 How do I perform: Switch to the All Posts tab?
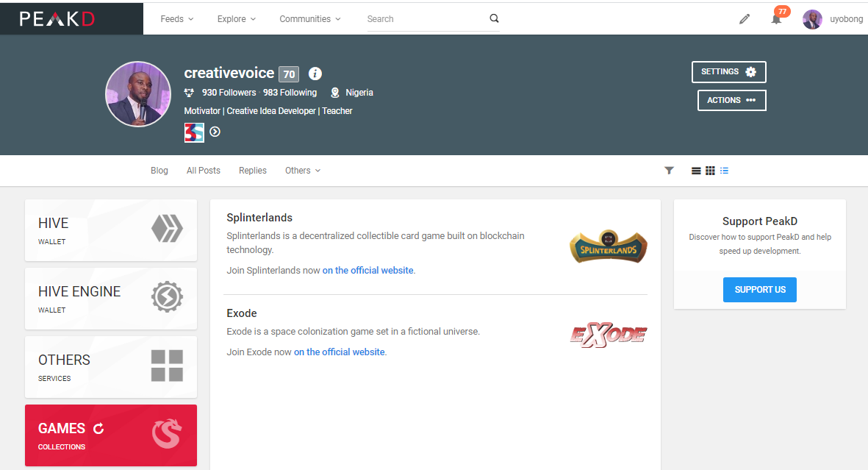[203, 171]
